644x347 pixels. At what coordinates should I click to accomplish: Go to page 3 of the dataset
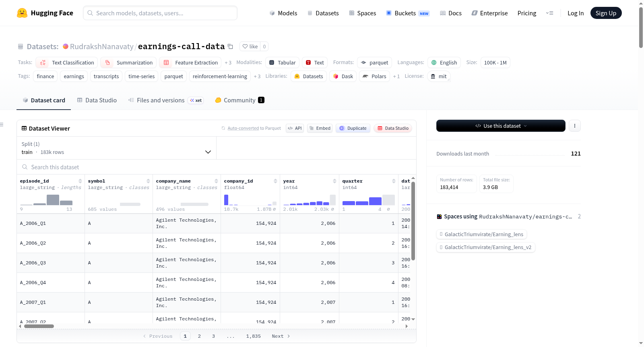[x=213, y=336]
